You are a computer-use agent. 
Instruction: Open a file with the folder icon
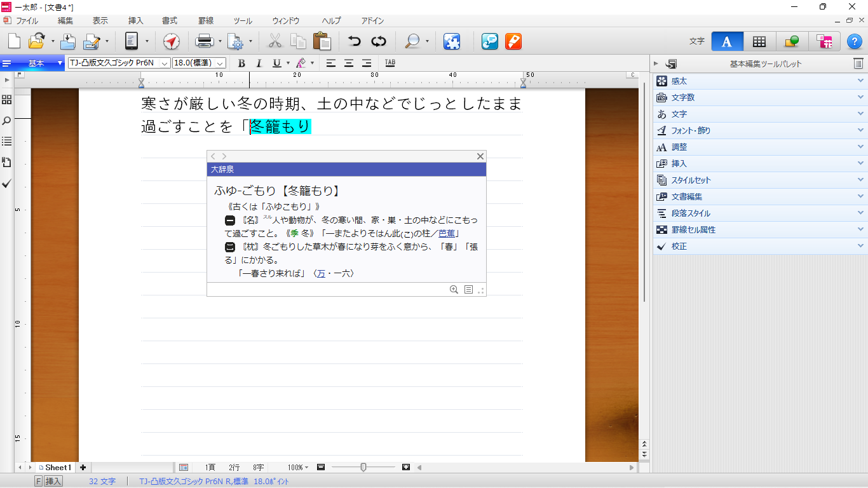coord(36,41)
